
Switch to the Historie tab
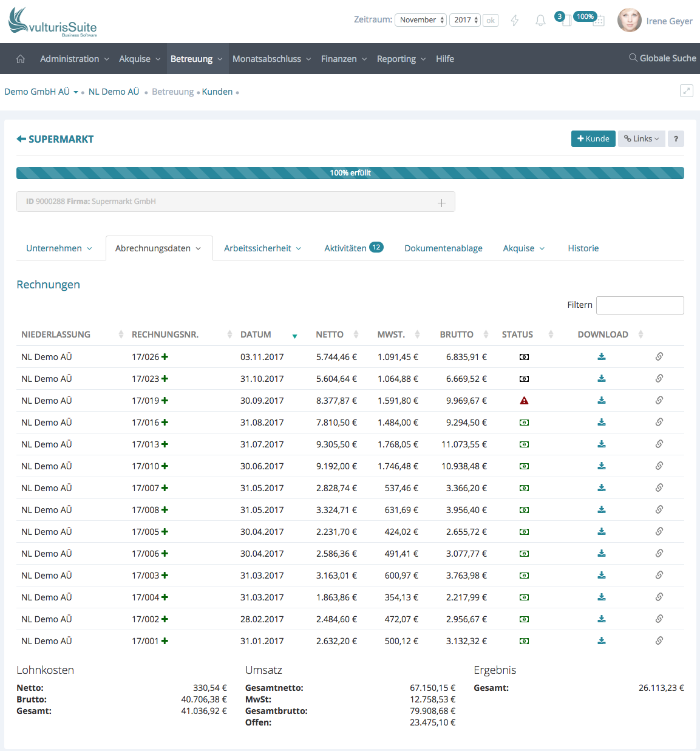click(x=583, y=248)
